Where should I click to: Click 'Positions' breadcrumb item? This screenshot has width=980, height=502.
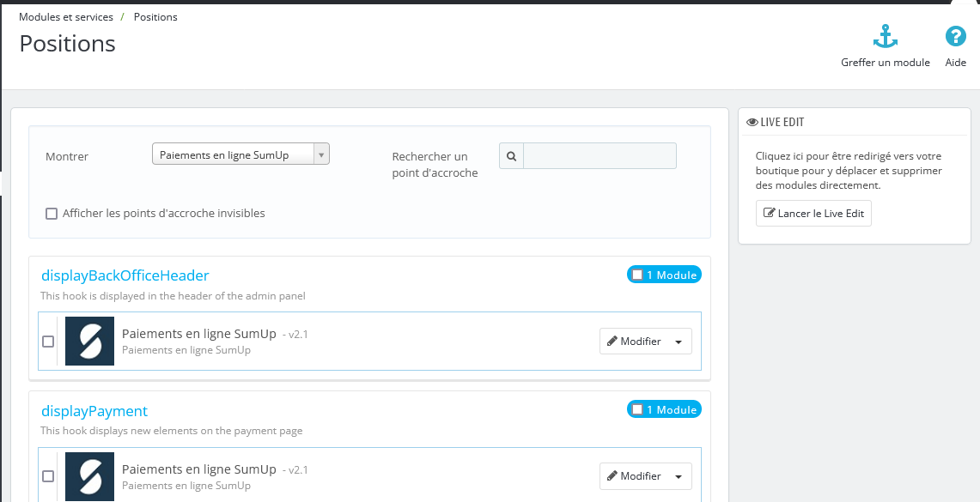155,17
